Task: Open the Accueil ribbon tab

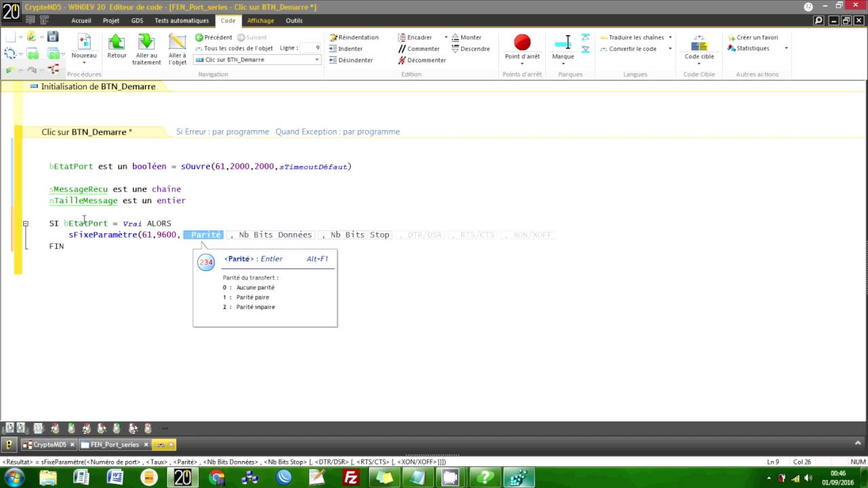Action: [x=81, y=20]
